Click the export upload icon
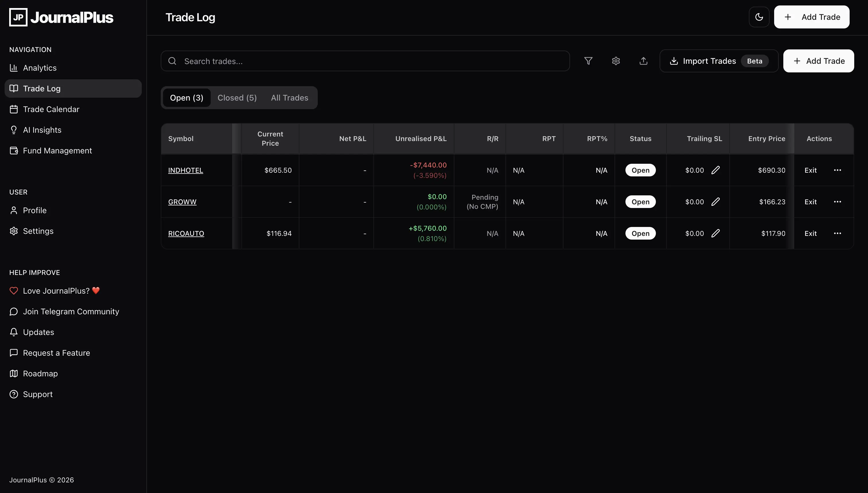 point(643,61)
